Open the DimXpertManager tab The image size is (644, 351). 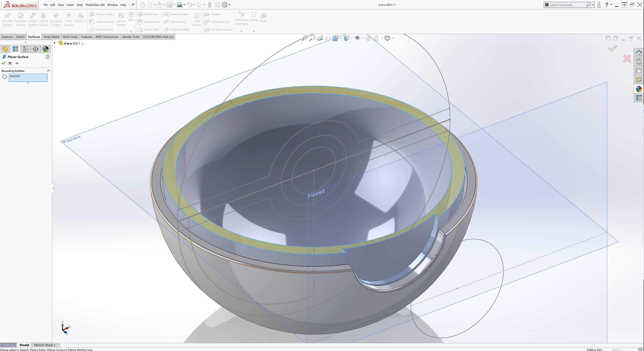(x=36, y=49)
